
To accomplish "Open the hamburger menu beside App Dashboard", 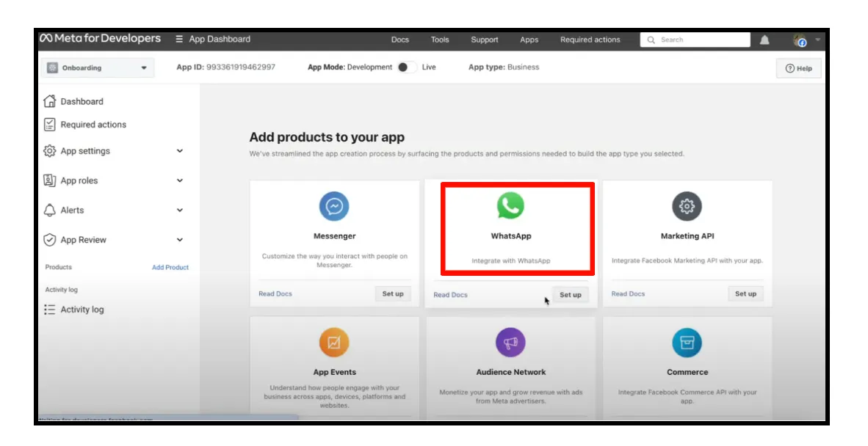I will pyautogui.click(x=179, y=39).
